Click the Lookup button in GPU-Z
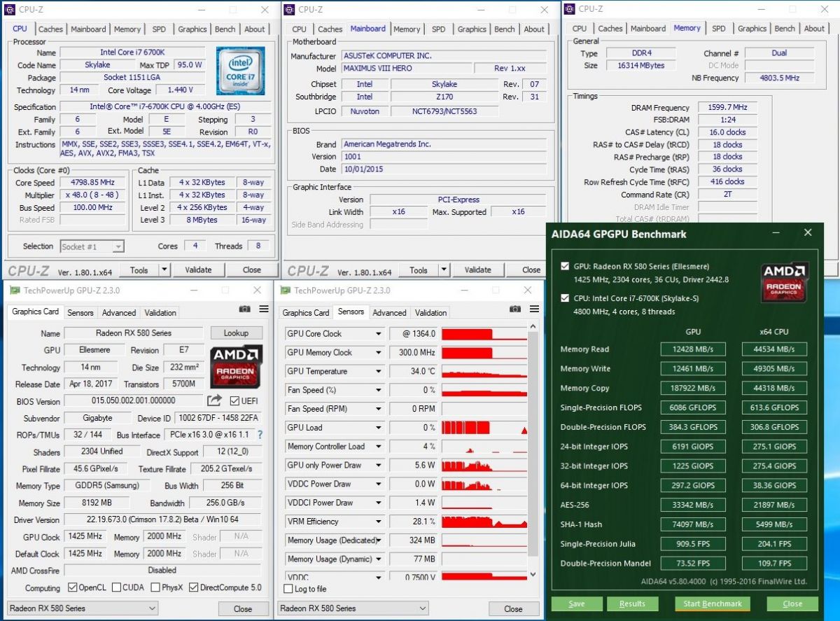The image size is (840, 621). (x=236, y=333)
